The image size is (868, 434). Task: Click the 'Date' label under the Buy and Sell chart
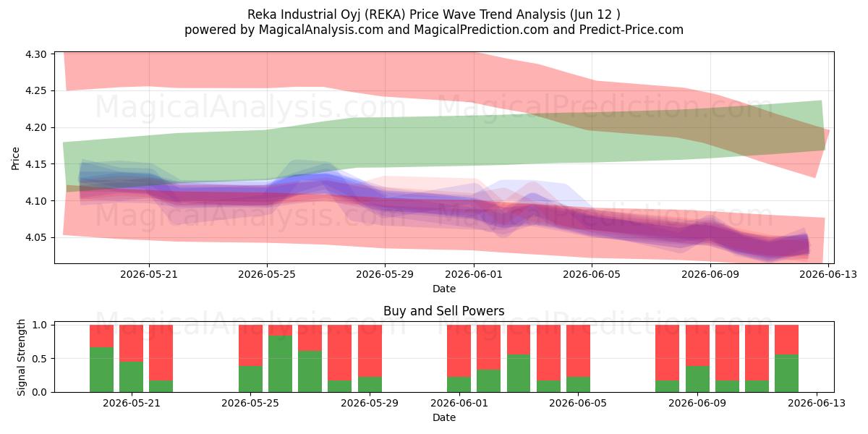(444, 417)
